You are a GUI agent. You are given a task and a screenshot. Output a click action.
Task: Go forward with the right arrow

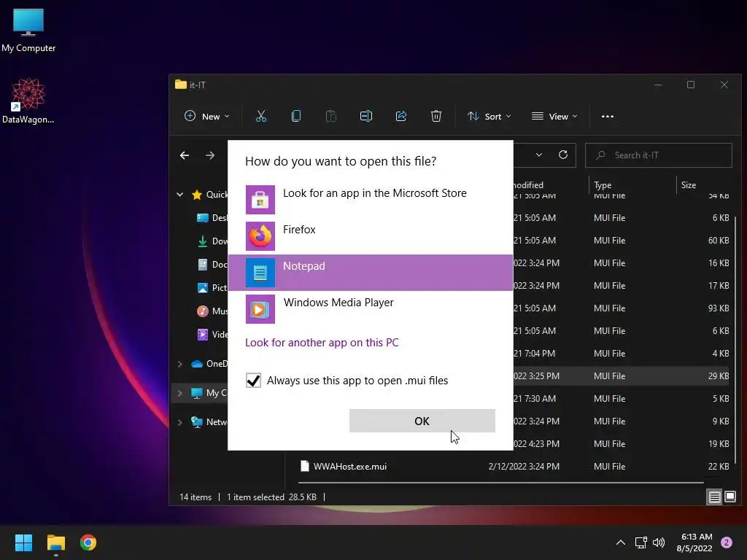[209, 155]
